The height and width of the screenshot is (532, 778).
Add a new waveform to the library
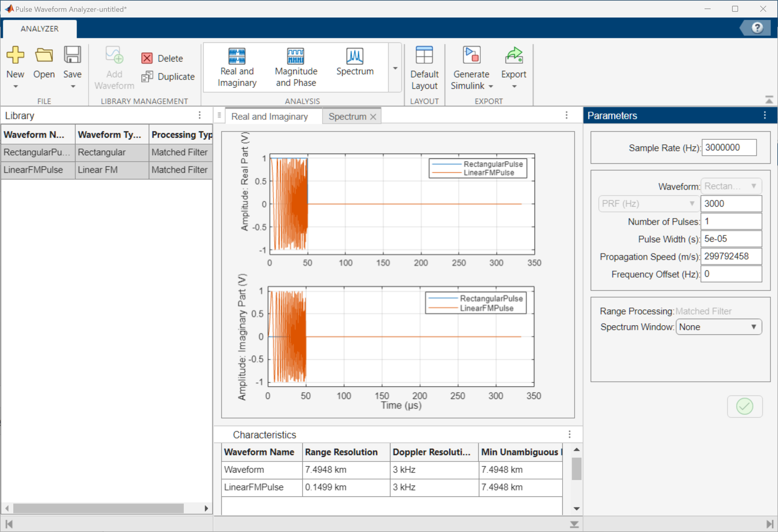pyautogui.click(x=114, y=67)
